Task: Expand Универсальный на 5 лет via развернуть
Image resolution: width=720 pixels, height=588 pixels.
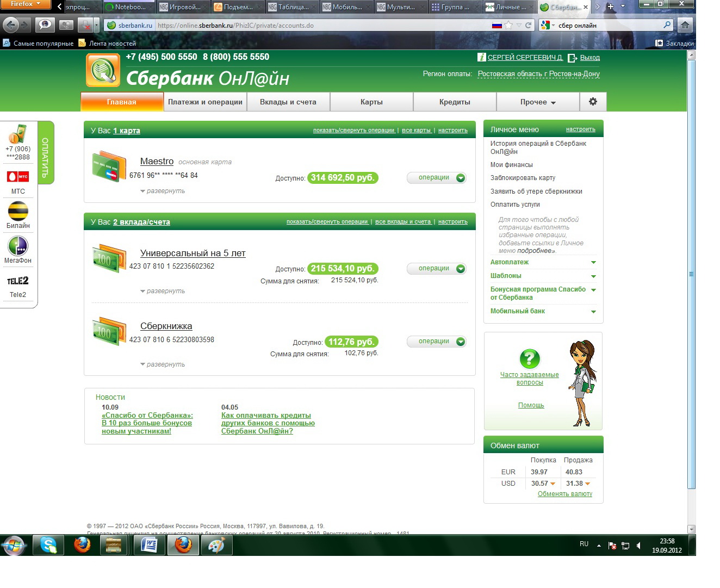Action: [x=163, y=291]
